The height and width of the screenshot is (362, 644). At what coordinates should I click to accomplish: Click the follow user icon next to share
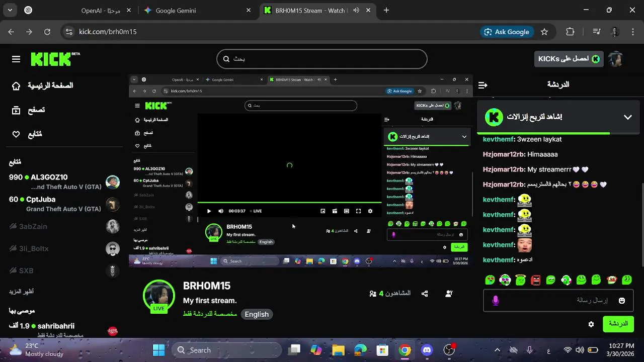point(449,294)
